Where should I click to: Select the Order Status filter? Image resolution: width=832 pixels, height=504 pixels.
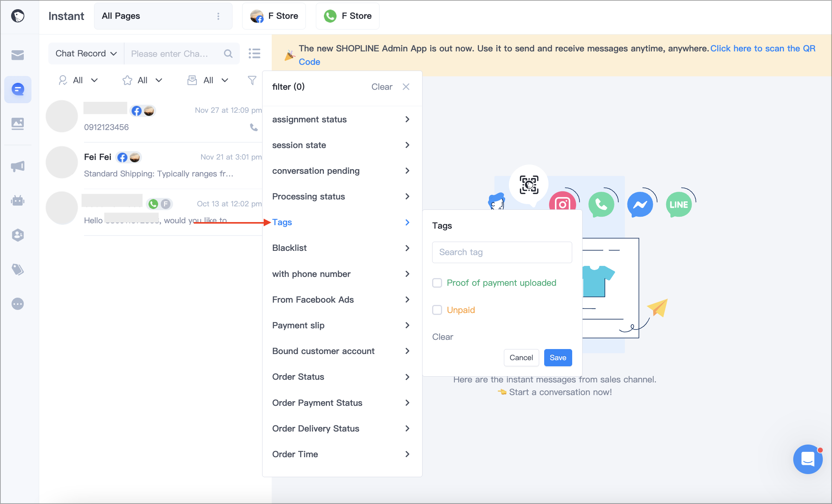coord(342,377)
